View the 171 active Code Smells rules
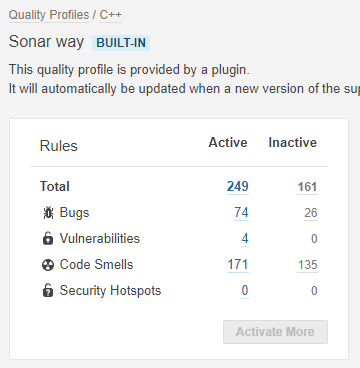The image size is (360, 368). point(238,265)
